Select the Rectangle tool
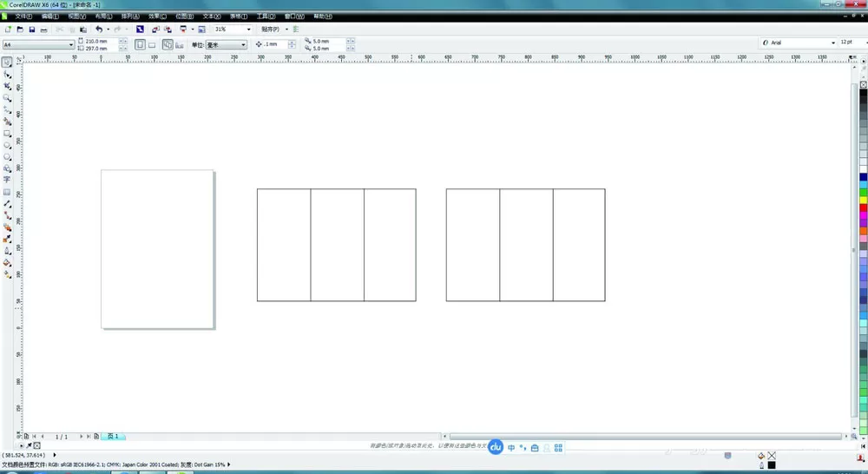The image size is (868, 474). point(7,134)
